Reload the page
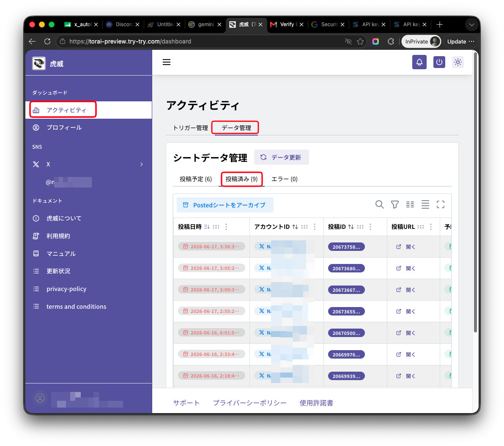Image resolution: width=504 pixels, height=446 pixels. pyautogui.click(x=47, y=41)
